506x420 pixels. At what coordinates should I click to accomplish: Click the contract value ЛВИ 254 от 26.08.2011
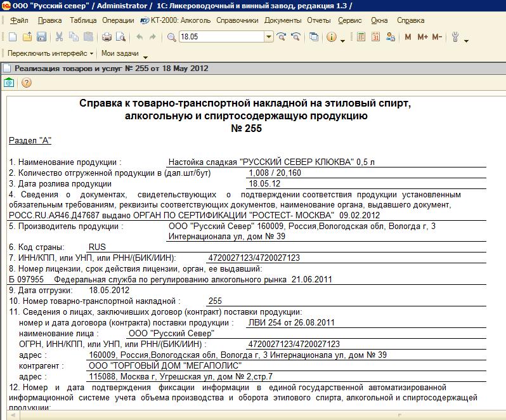click(292, 322)
